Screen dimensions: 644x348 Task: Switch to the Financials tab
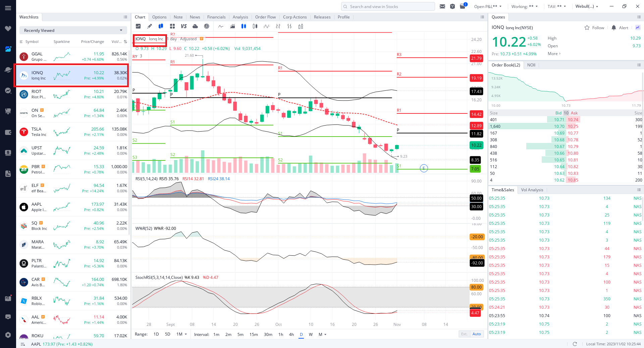(216, 17)
